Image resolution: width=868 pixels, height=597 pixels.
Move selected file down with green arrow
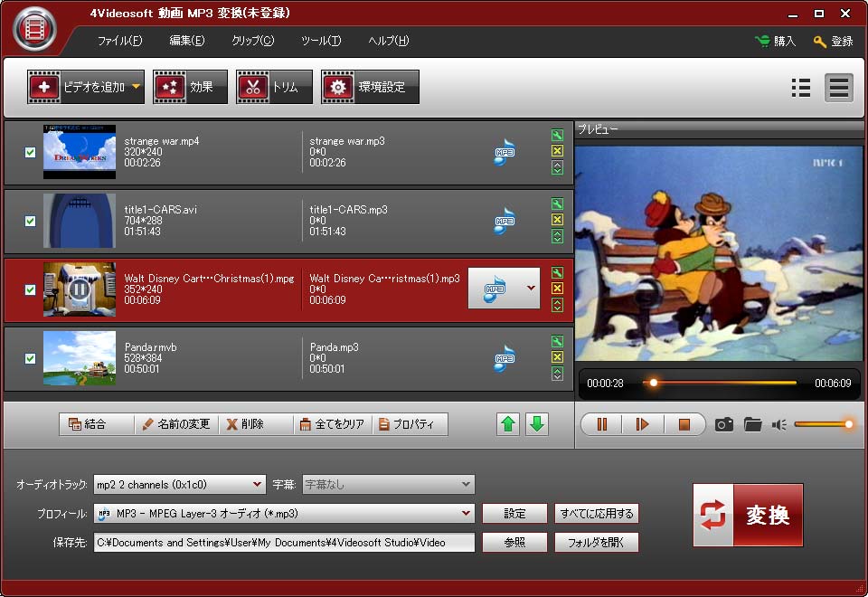[537, 424]
